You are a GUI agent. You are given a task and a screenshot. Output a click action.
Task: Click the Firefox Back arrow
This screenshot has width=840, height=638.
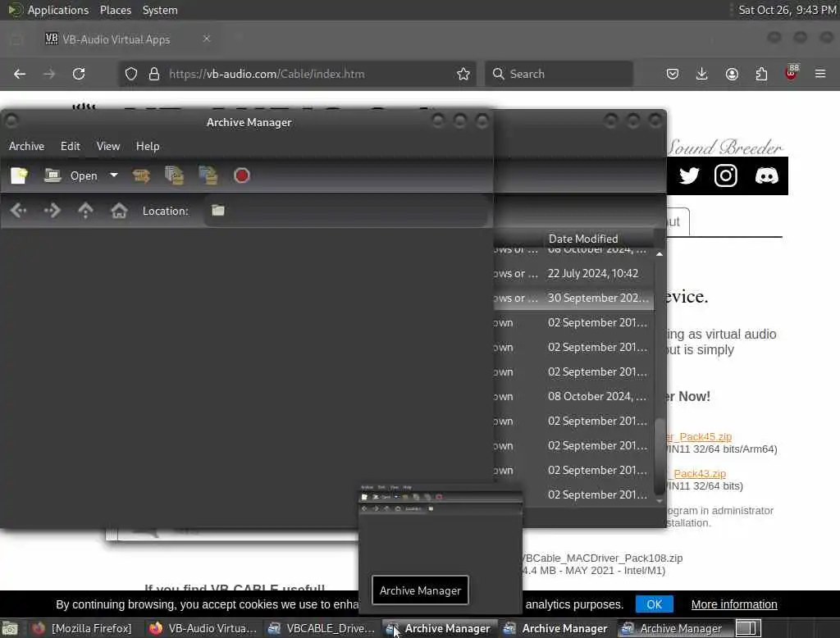[20, 74]
